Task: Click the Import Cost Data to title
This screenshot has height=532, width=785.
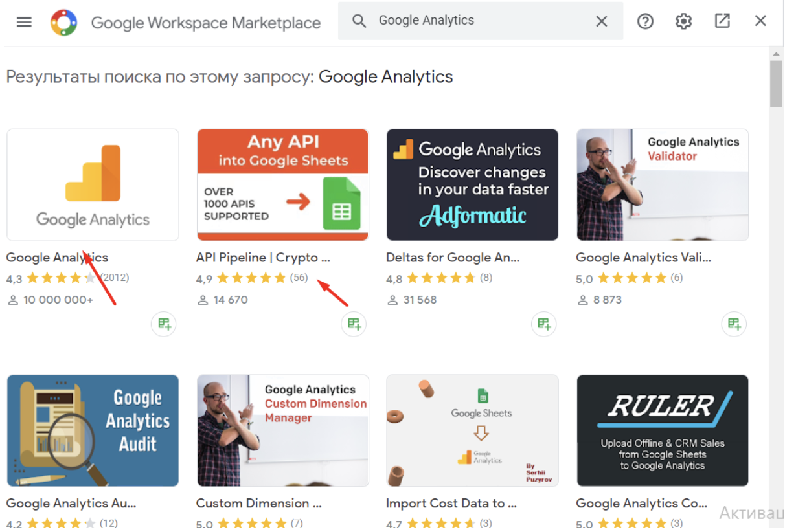Action: coord(451,503)
